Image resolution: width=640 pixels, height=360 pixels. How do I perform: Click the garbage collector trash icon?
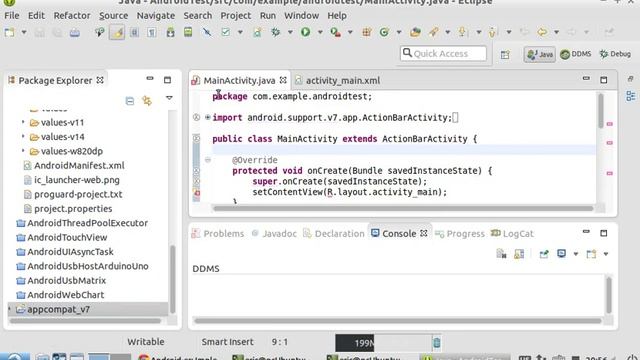tap(437, 343)
